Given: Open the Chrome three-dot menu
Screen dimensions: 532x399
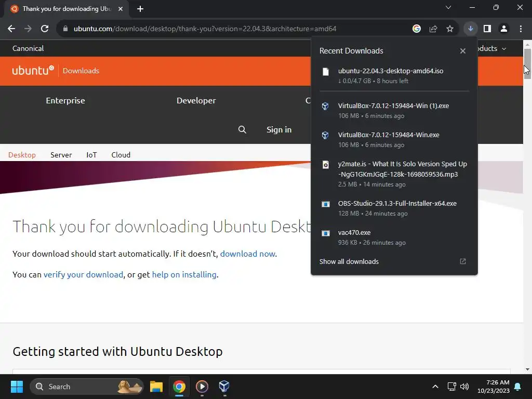Looking at the screenshot, I should (521, 29).
